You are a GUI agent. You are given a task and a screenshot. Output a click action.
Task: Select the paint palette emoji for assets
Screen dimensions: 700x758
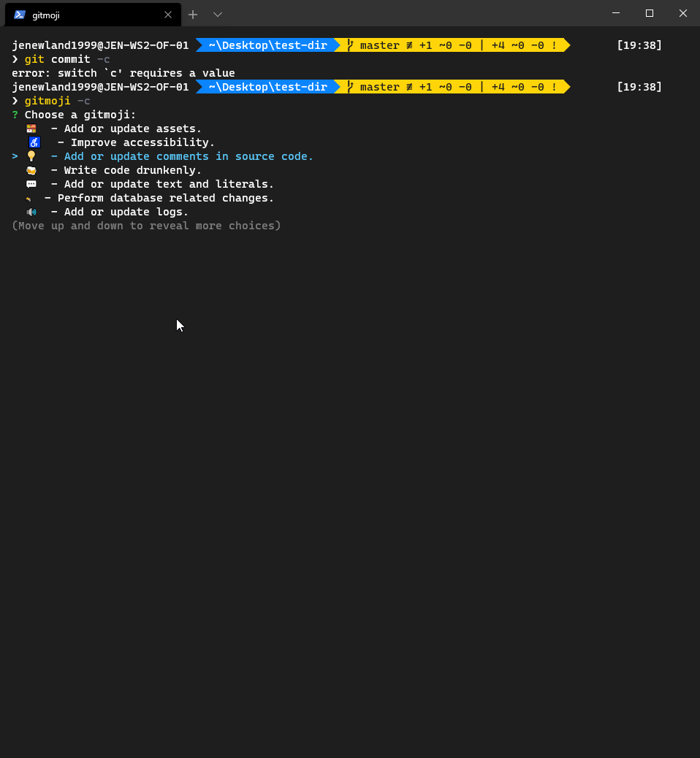(x=31, y=128)
